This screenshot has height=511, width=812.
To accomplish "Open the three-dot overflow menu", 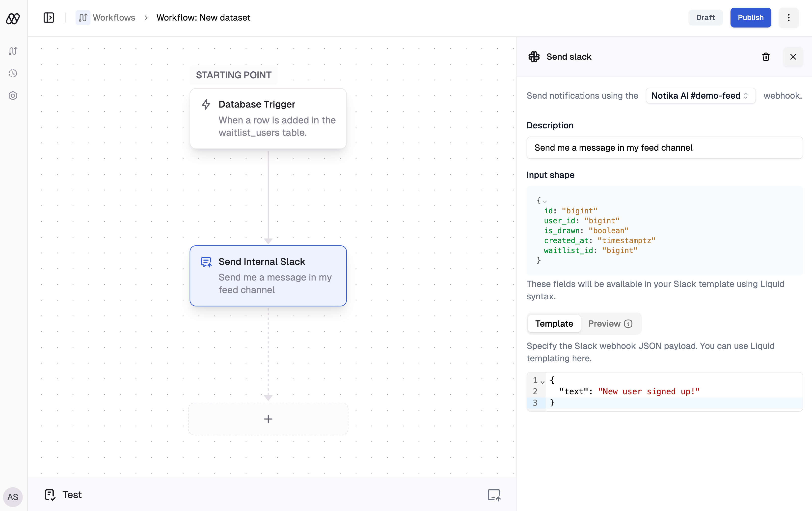I will 788,18.
